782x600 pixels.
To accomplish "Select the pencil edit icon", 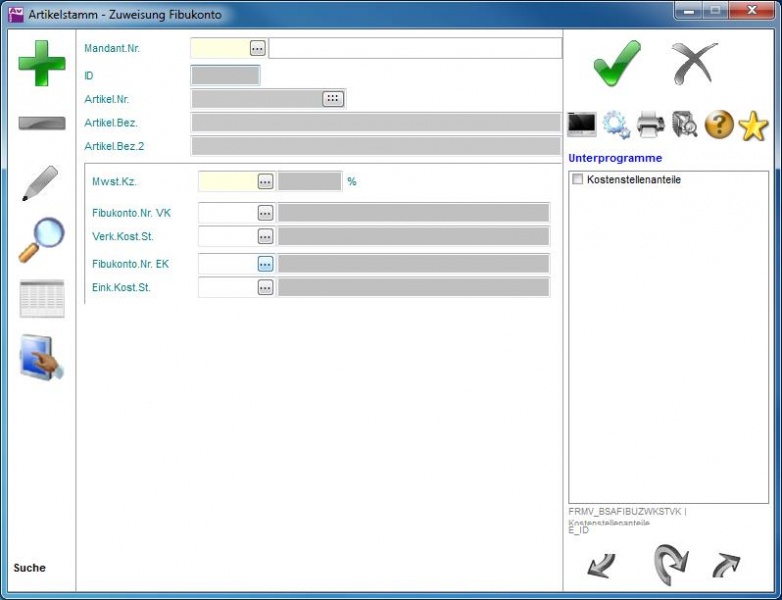I will tap(40, 183).
